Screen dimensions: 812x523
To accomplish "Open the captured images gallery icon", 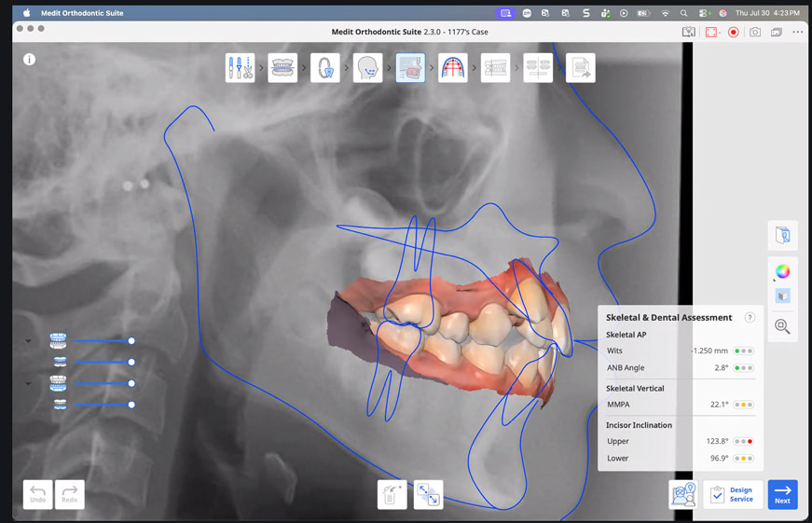I will [777, 32].
